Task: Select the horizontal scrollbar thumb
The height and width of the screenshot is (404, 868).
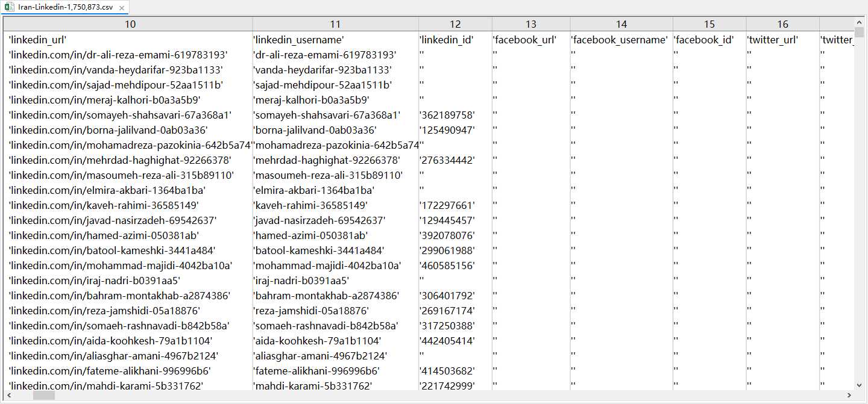Action: [x=43, y=396]
